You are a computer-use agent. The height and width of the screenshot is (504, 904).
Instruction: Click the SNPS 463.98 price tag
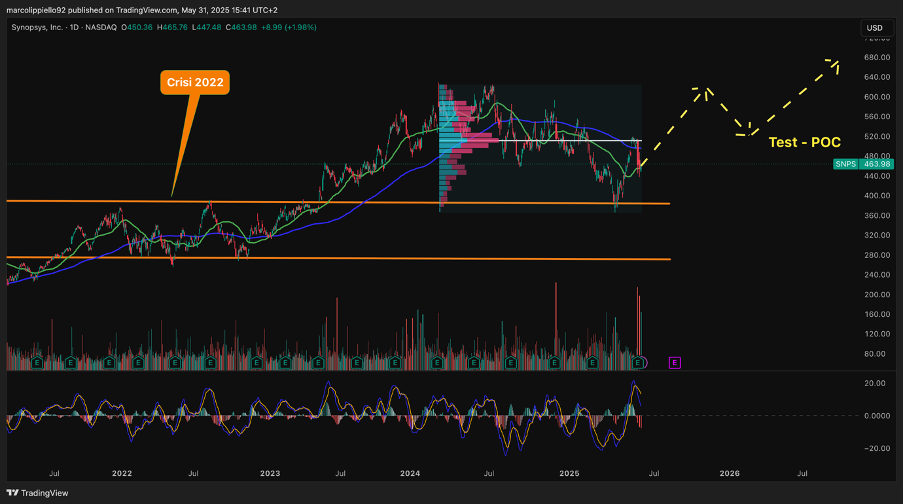[863, 164]
